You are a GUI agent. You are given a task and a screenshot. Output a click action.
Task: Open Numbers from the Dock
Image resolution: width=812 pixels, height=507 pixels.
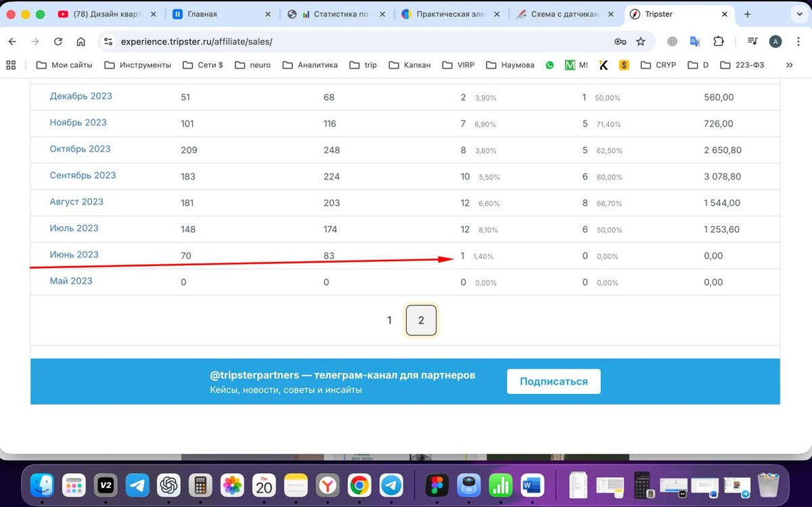(501, 484)
